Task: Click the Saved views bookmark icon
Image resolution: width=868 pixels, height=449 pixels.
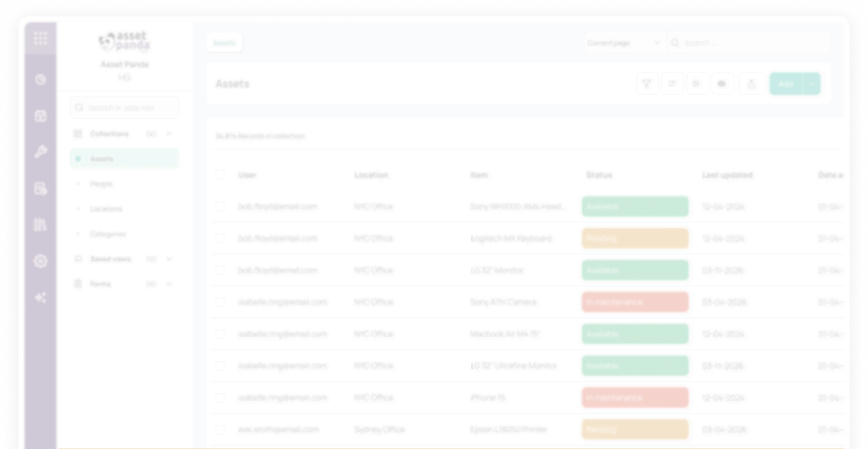Action: (78, 259)
